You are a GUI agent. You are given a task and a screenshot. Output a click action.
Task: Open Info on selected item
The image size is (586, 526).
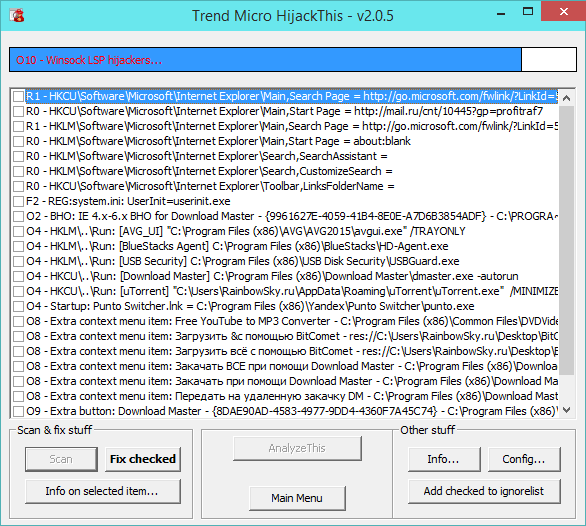(x=103, y=491)
